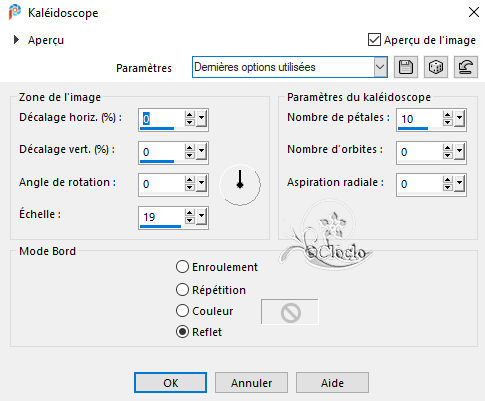Open help with Aide button
The height and width of the screenshot is (401, 485).
pyautogui.click(x=332, y=383)
